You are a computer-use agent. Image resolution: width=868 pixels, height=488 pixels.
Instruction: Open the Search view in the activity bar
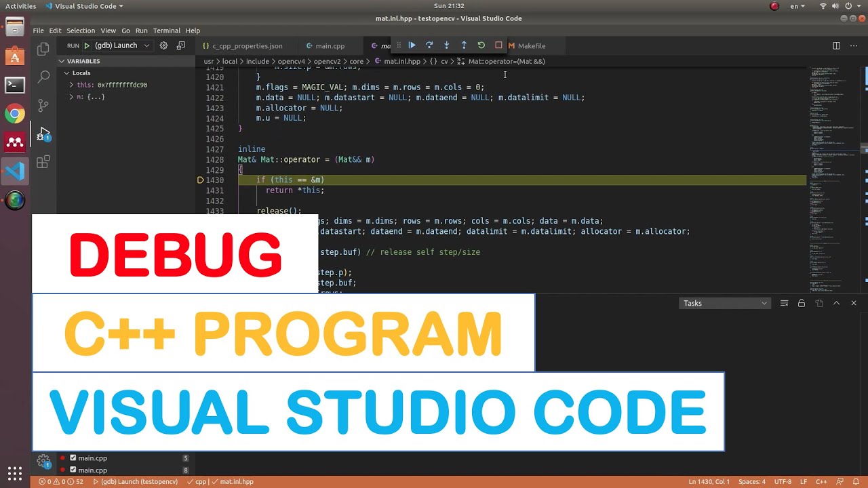pos(43,77)
